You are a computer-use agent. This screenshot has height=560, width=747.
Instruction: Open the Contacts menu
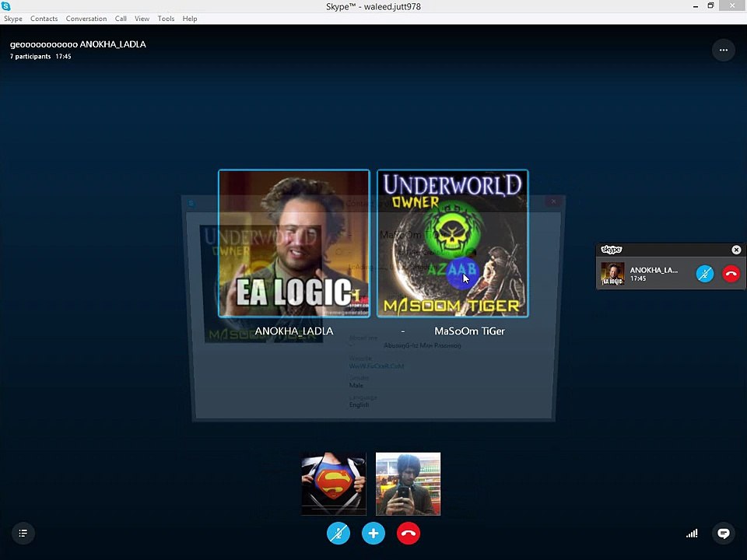44,19
